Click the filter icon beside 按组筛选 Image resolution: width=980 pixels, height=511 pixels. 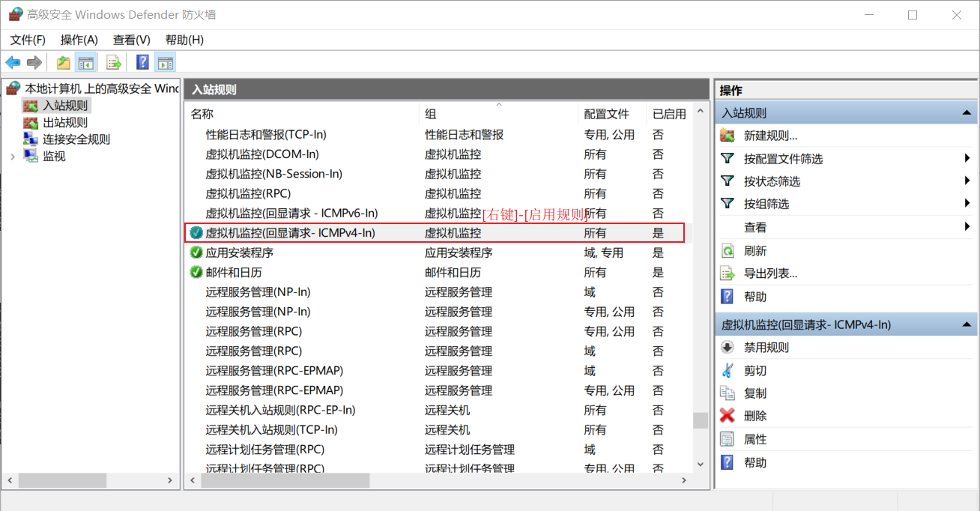point(727,204)
